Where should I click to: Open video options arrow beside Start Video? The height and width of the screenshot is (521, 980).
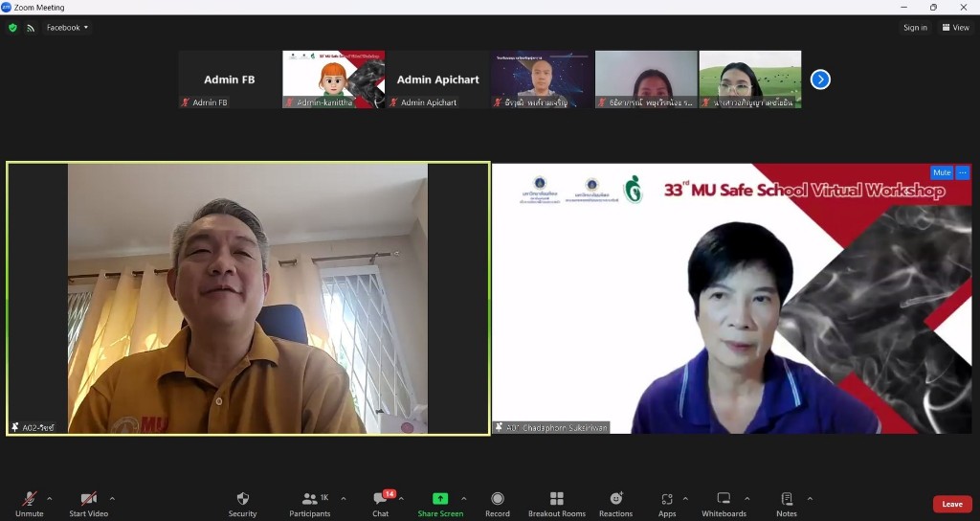(112, 498)
